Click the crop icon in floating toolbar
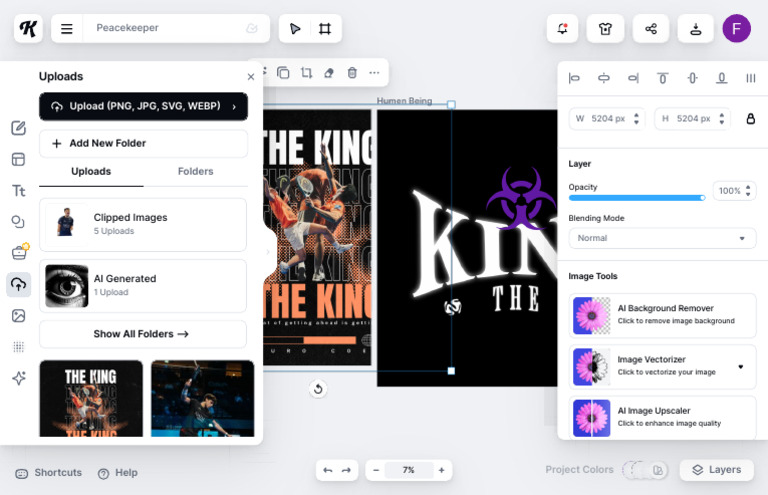This screenshot has height=495, width=768. (306, 72)
